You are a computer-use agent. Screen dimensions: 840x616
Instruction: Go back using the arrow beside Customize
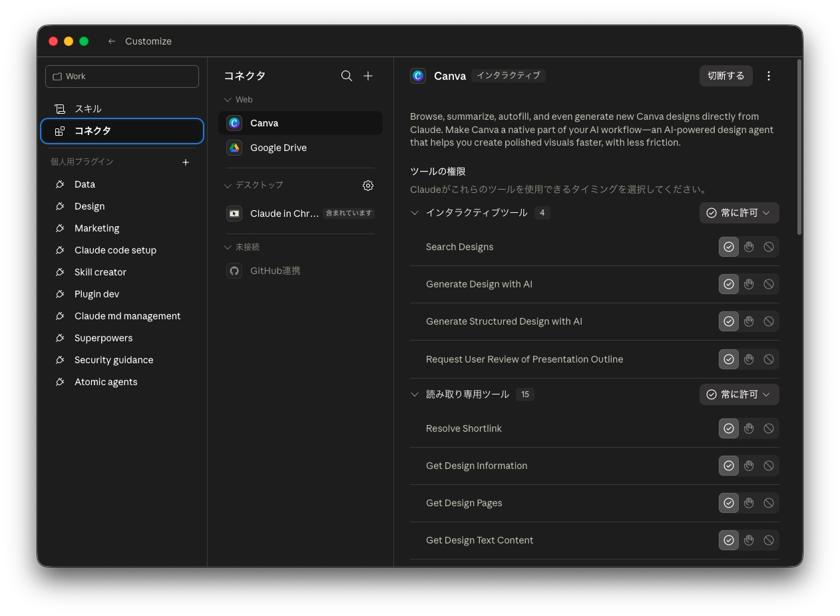click(112, 41)
